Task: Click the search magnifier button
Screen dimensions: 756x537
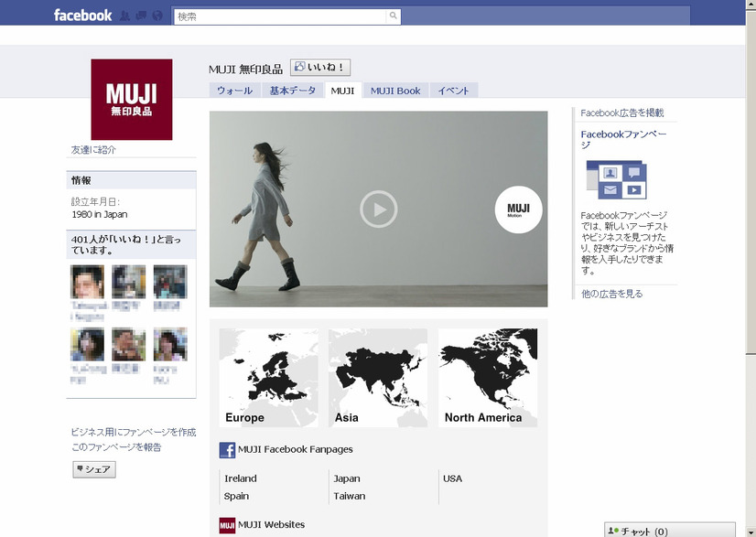Action: point(394,16)
